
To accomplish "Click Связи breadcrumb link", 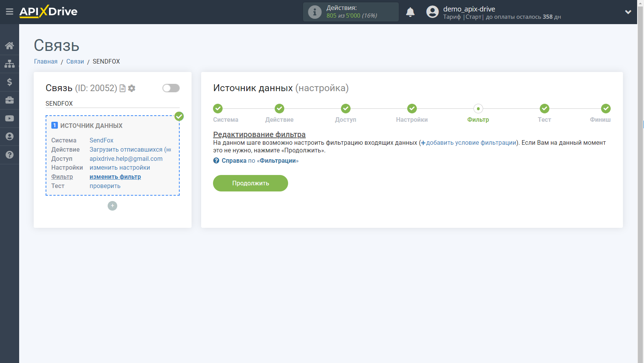I will [x=75, y=61].
